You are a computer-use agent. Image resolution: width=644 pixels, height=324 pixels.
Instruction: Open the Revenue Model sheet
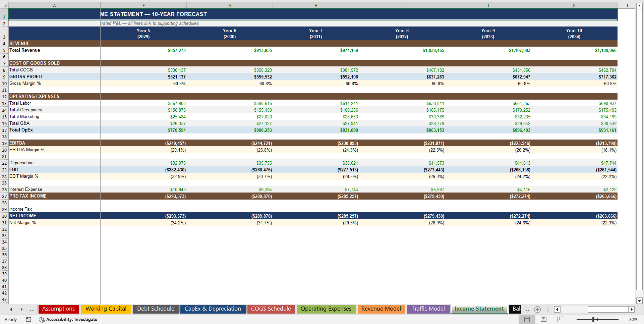381,309
